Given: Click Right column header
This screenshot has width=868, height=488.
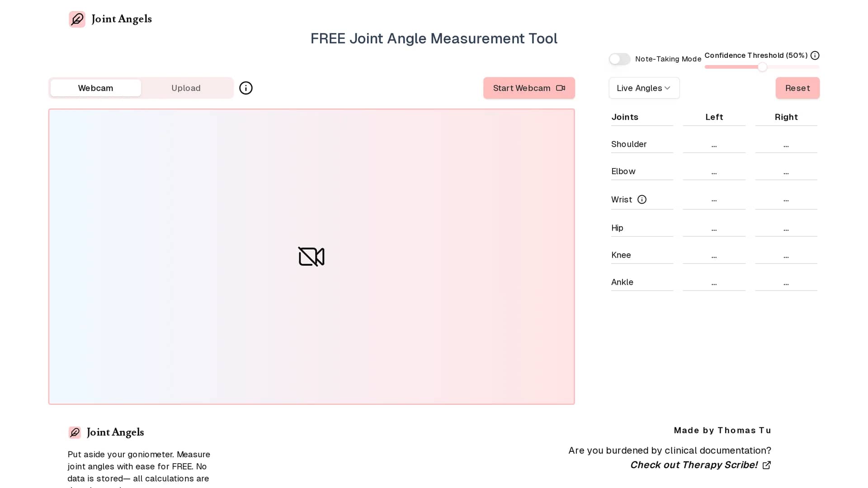Looking at the screenshot, I should pos(786,117).
